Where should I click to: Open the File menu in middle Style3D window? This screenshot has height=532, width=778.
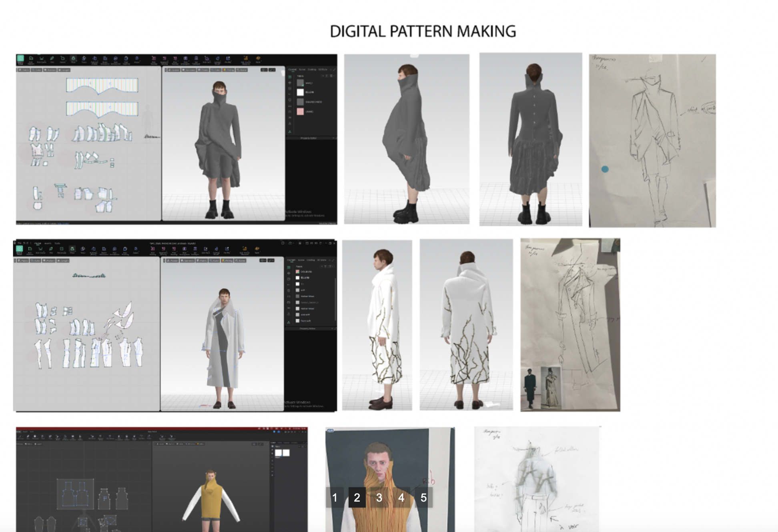(20, 243)
